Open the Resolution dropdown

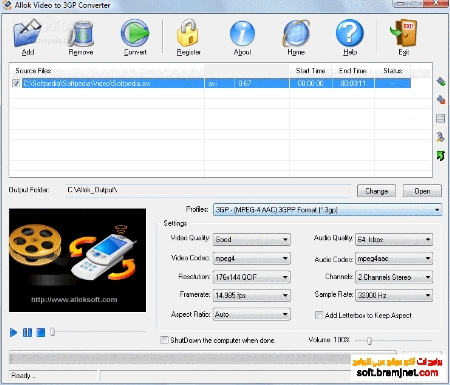click(x=252, y=277)
